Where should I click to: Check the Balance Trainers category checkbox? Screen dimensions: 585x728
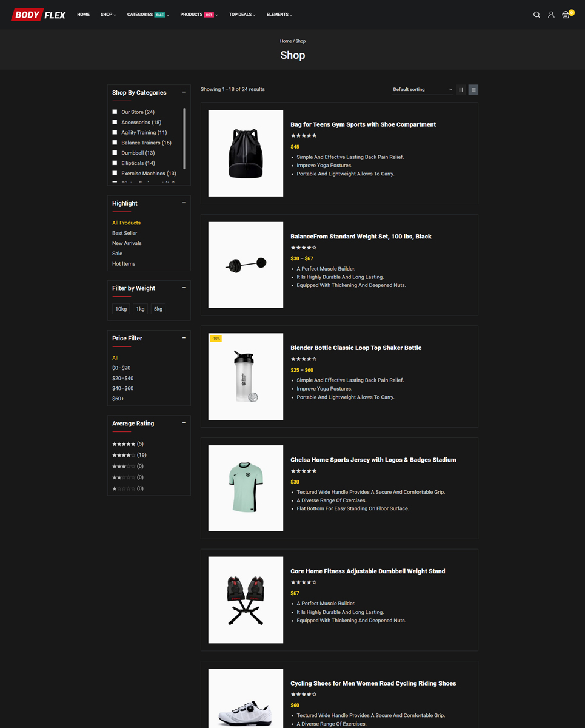click(x=115, y=143)
